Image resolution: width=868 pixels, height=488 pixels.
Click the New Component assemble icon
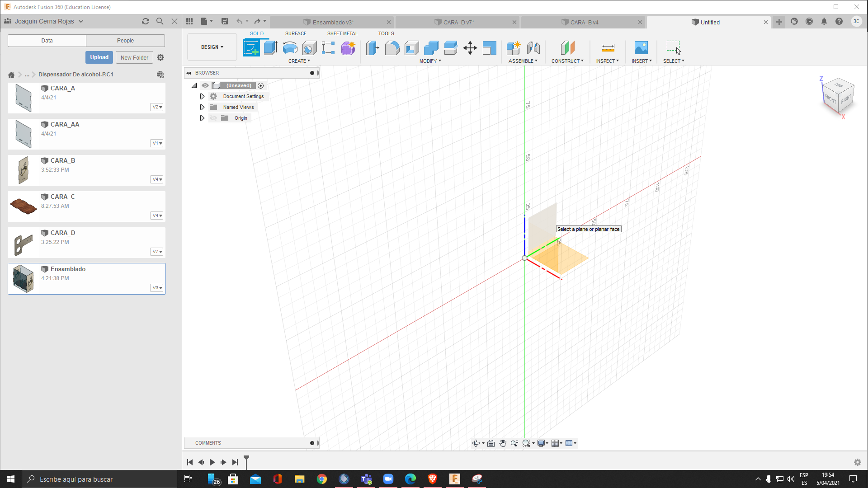click(x=514, y=47)
